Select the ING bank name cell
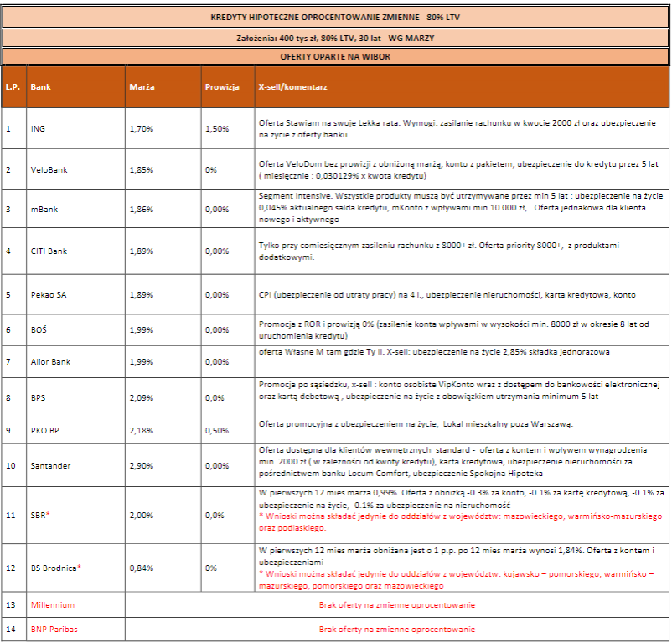Viewport: 672px width, 643px height. pos(38,128)
